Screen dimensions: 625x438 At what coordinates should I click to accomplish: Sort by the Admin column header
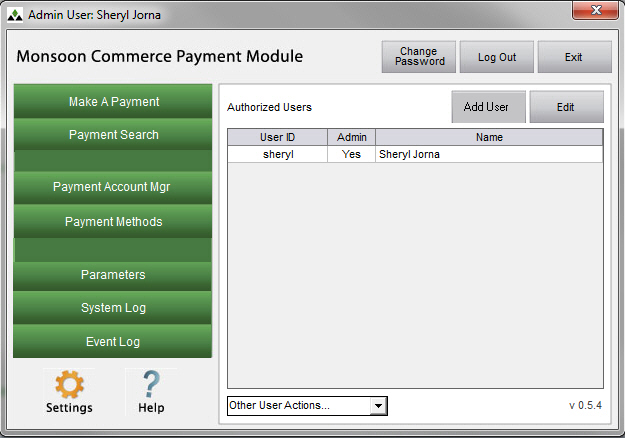[x=352, y=137]
